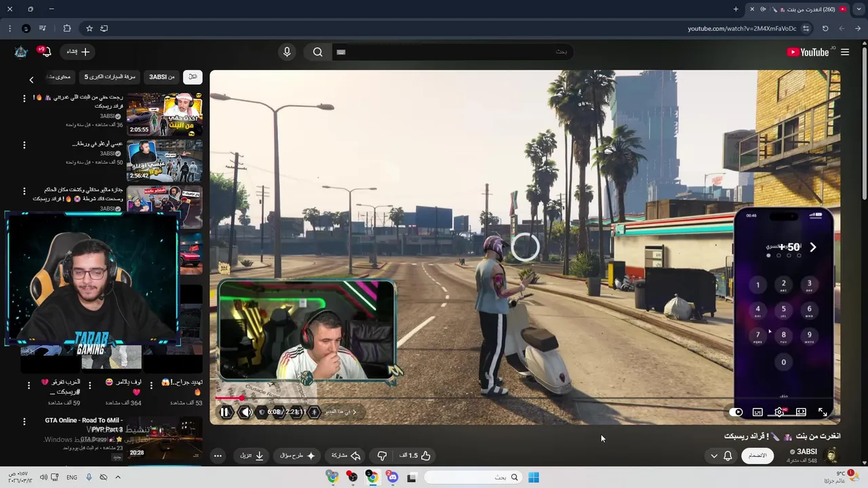Open a new Chrome tab
Viewport: 868px width, 488px height.
click(x=736, y=9)
